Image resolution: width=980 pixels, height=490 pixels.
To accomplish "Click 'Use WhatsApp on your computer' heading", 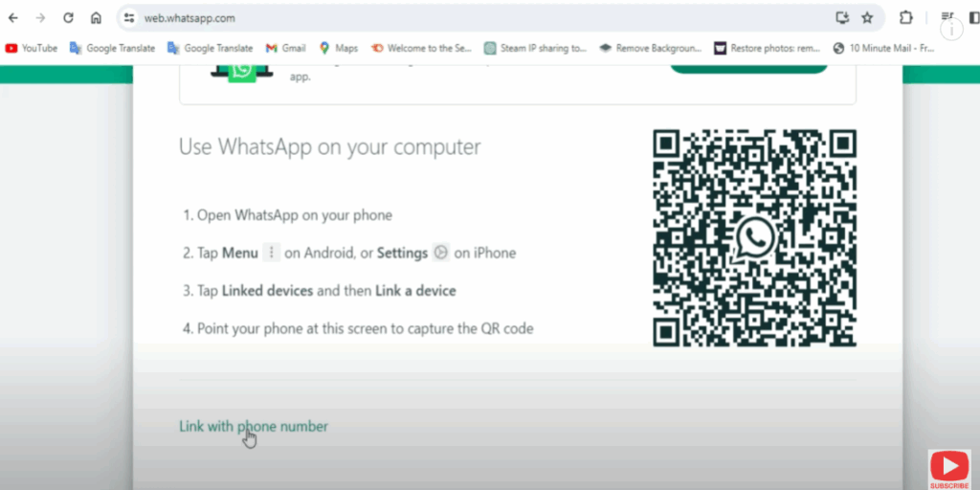I will [330, 146].
